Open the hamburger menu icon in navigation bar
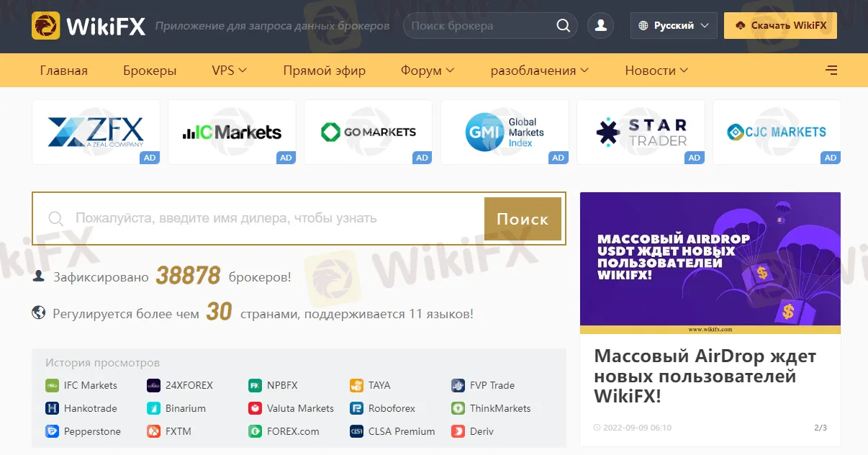Viewport: 868px width, 455px height. point(831,71)
